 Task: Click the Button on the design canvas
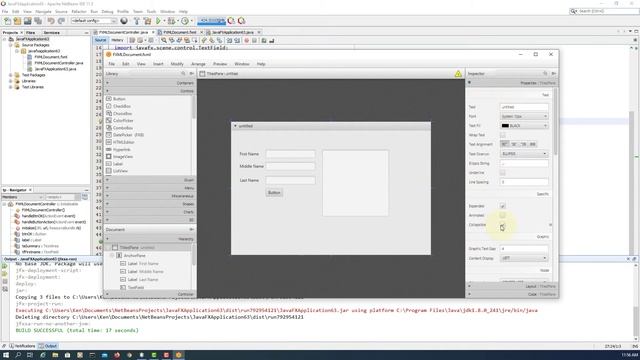tap(274, 193)
